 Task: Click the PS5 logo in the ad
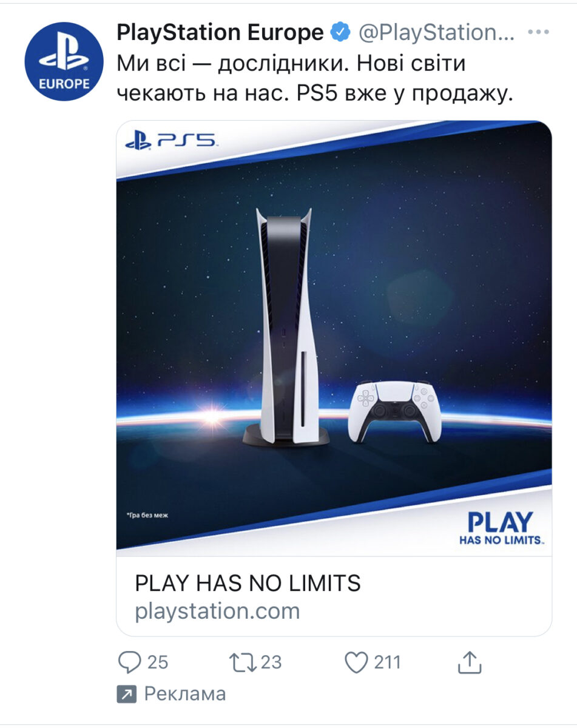(x=170, y=141)
